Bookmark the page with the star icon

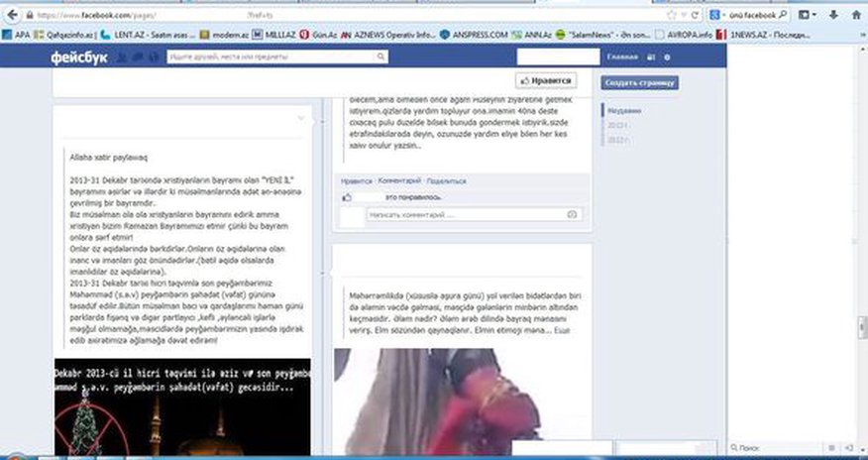pos(672,16)
